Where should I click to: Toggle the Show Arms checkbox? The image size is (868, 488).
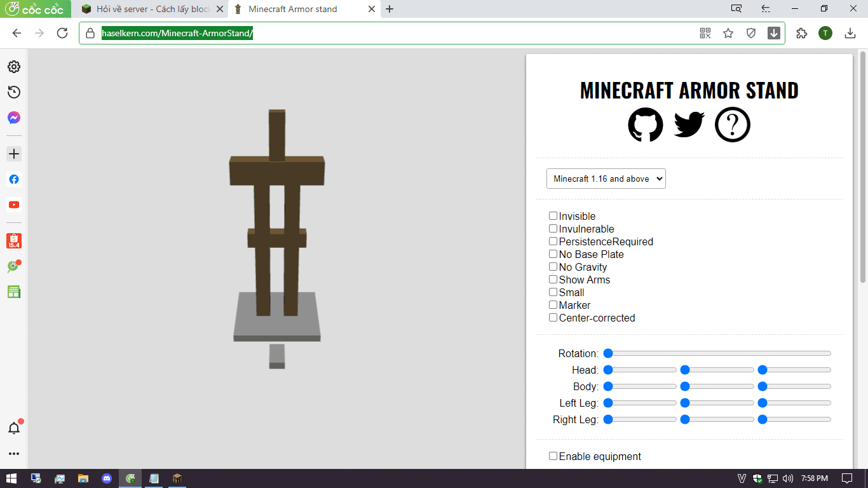[x=553, y=280]
